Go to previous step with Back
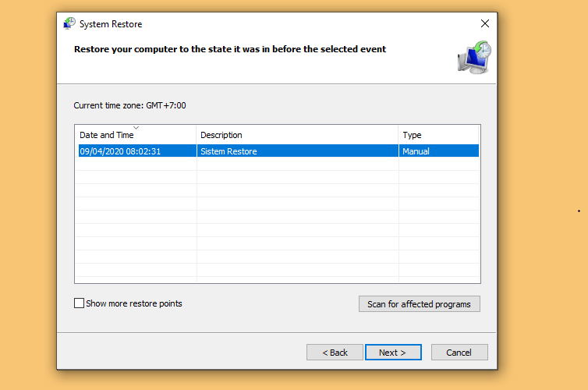The width and height of the screenshot is (588, 390). [x=335, y=353]
